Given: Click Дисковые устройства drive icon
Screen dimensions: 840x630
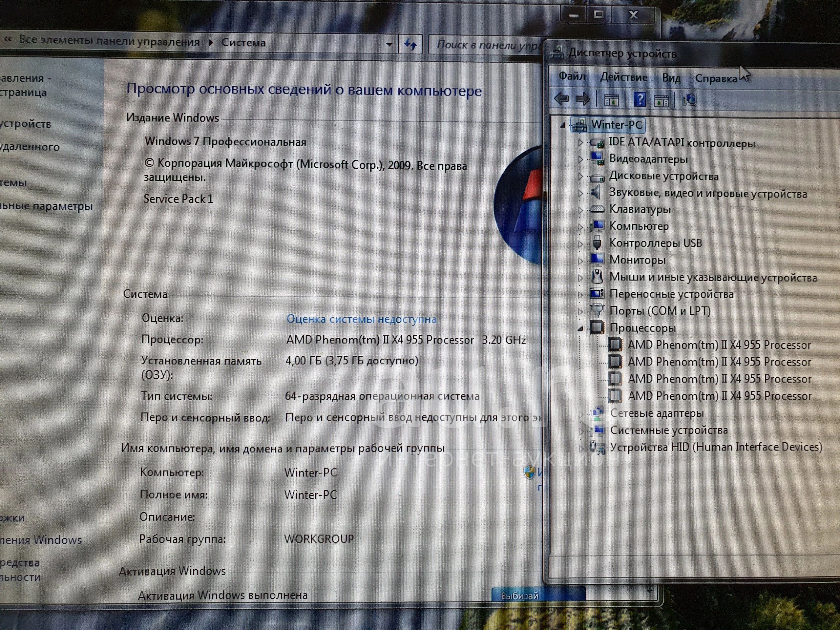Looking at the screenshot, I should (x=597, y=177).
